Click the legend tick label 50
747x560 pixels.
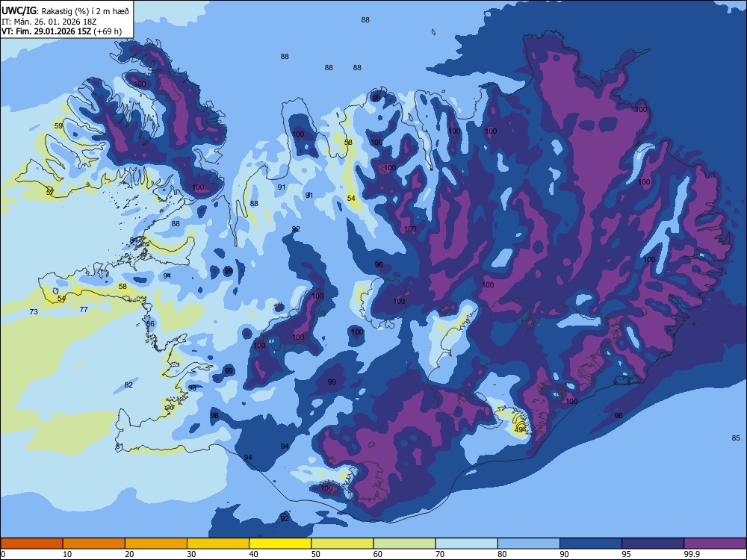click(x=316, y=554)
